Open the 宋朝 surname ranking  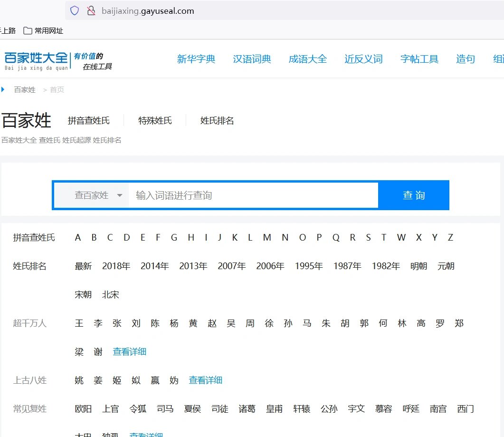[x=83, y=295]
